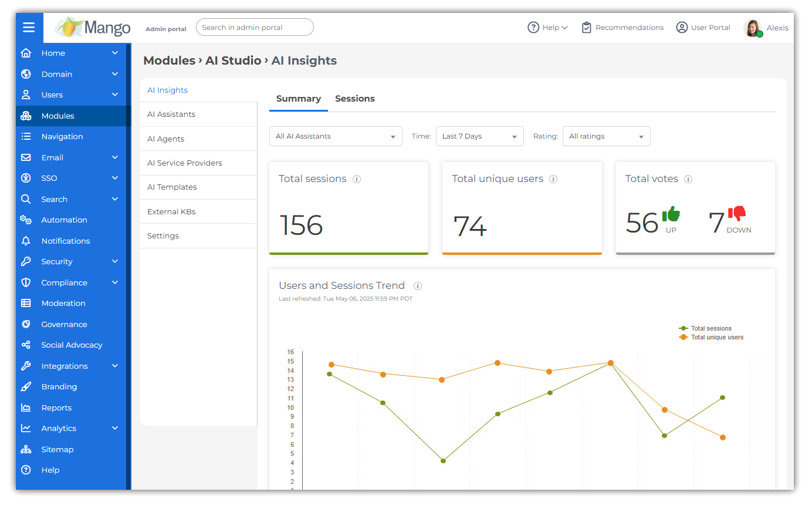This screenshot has width=812, height=505.
Task: Click Alexis profile avatar
Action: (752, 28)
